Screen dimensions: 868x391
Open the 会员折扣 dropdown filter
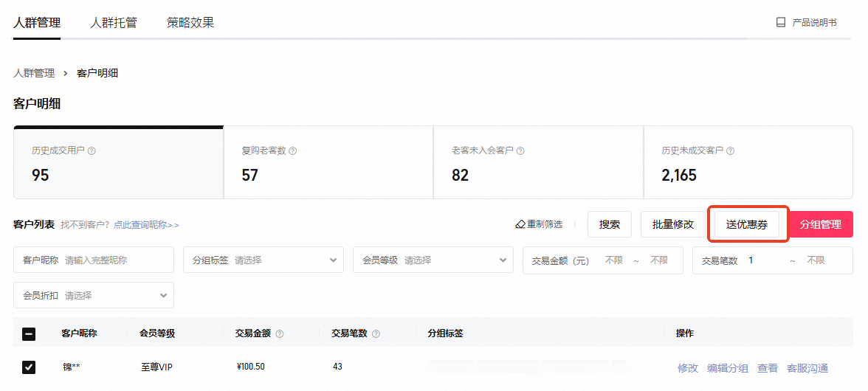point(94,295)
